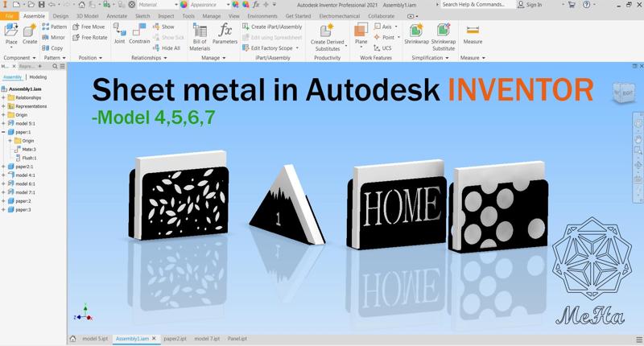Select Mate:3 constraint in browser
Screen dimensions: 644x346
[x=25, y=150]
